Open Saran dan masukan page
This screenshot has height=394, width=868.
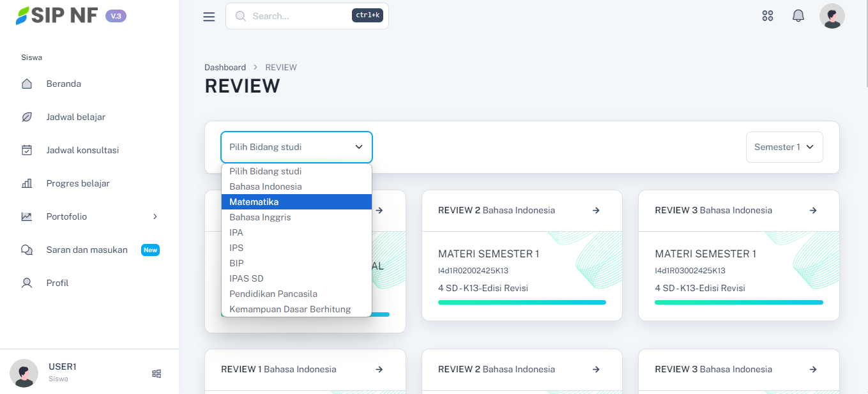87,250
